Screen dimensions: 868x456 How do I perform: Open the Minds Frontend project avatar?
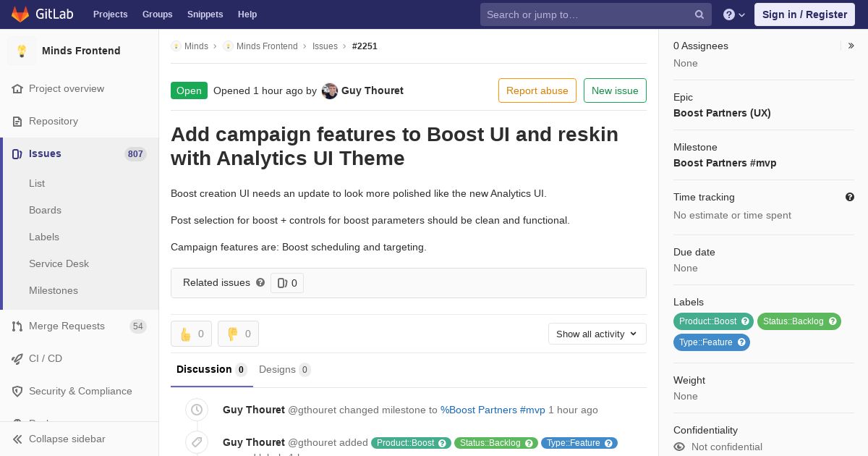pos(22,51)
